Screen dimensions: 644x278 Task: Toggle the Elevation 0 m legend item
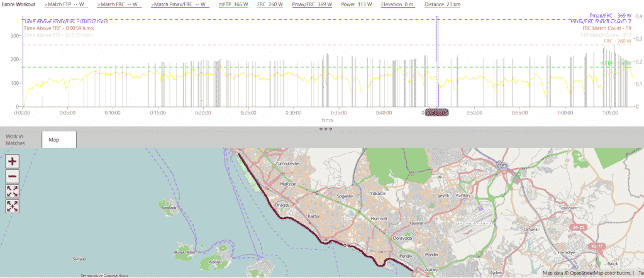tap(397, 4)
